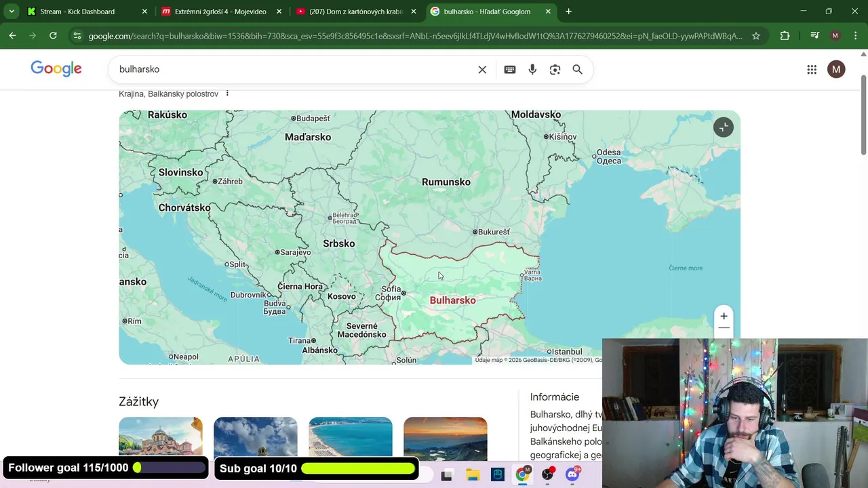Open the Chrome profile button M
Screen dimensions: 868x488
point(835,36)
